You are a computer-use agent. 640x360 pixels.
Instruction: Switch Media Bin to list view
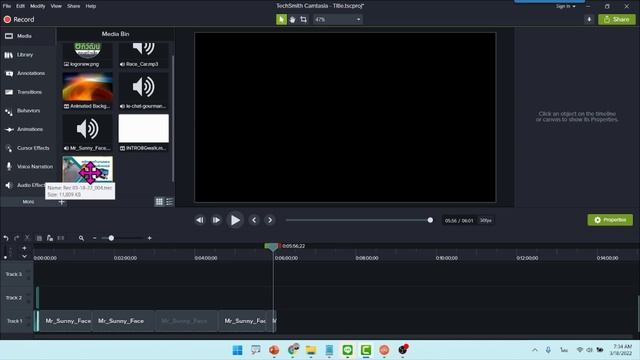pos(169,202)
